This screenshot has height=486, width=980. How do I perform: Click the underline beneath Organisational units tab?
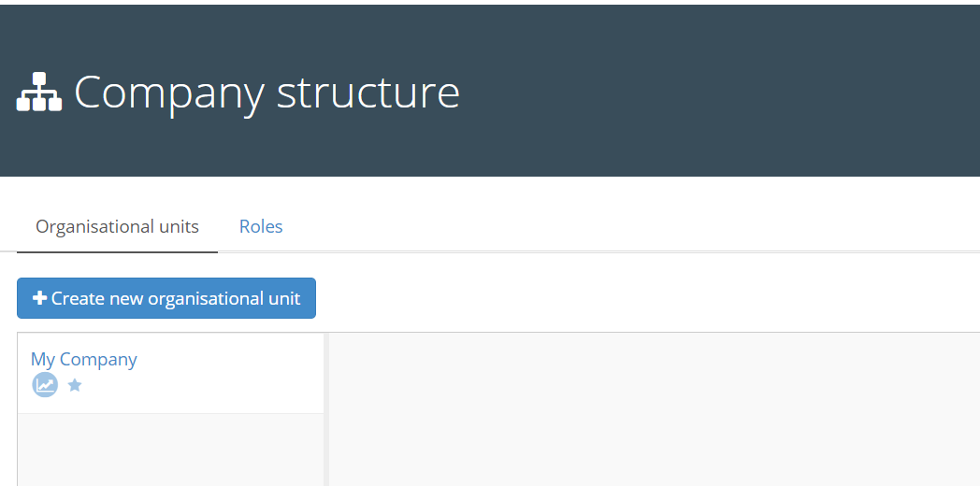click(x=117, y=251)
